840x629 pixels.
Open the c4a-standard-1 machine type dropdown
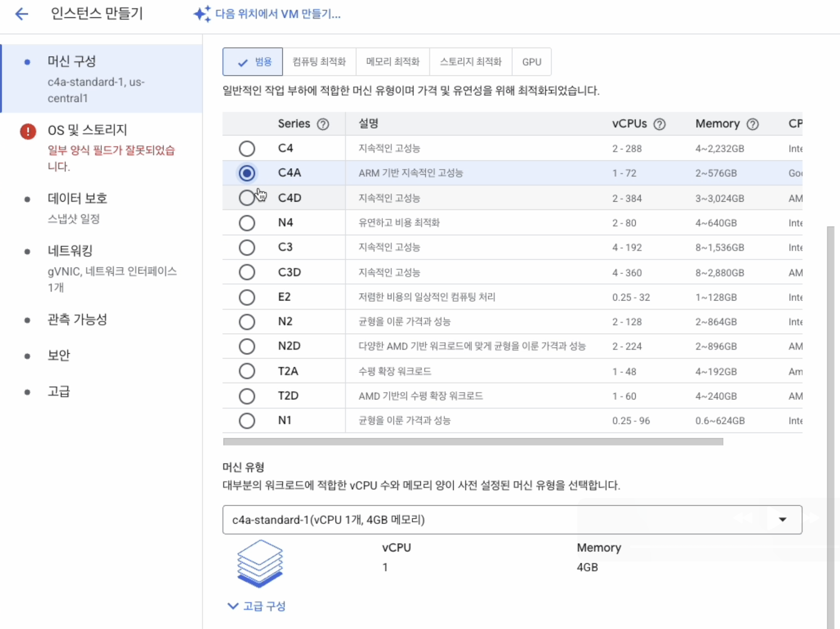512,520
